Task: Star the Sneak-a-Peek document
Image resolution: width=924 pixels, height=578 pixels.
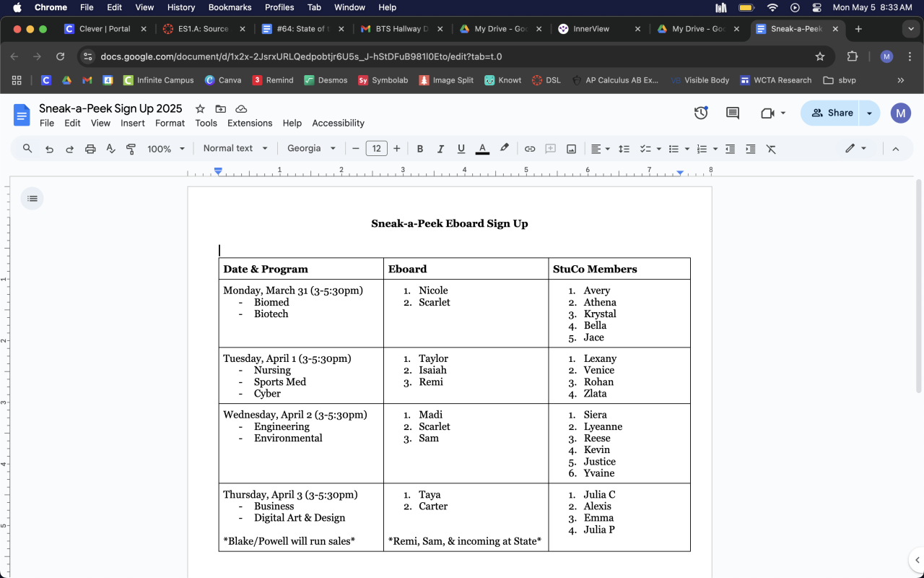Action: [200, 108]
